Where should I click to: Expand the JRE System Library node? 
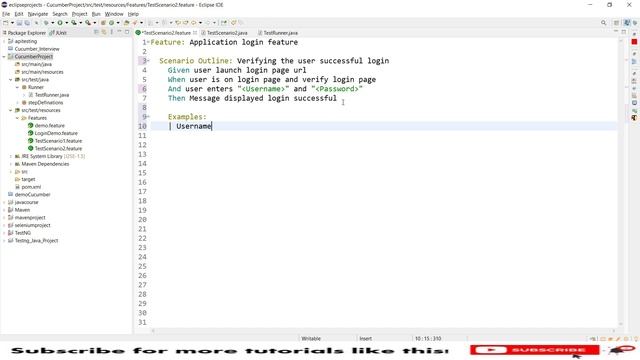[x=11, y=156]
